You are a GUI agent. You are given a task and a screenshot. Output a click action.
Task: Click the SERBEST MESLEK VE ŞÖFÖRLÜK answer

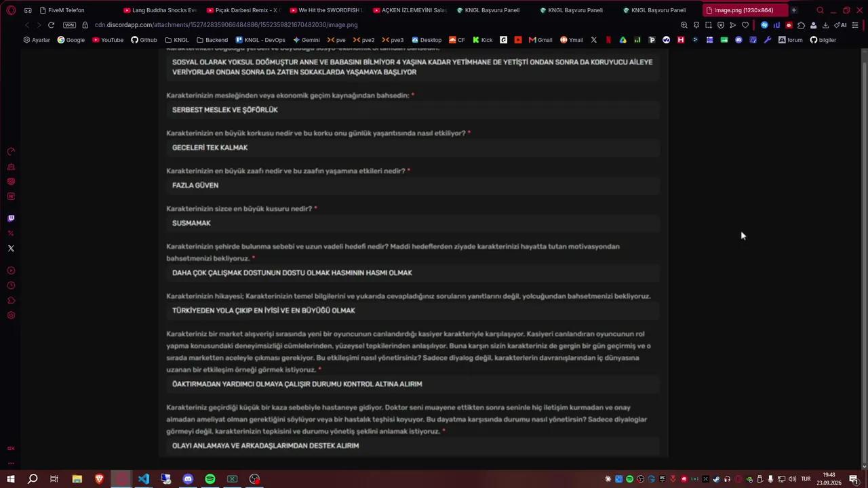(225, 110)
